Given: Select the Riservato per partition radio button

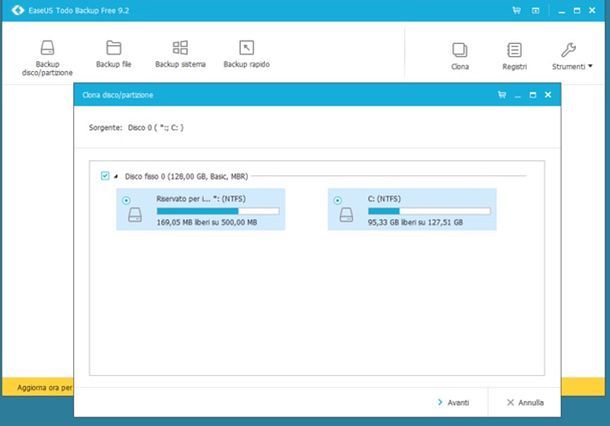Looking at the screenshot, I should coord(126,200).
